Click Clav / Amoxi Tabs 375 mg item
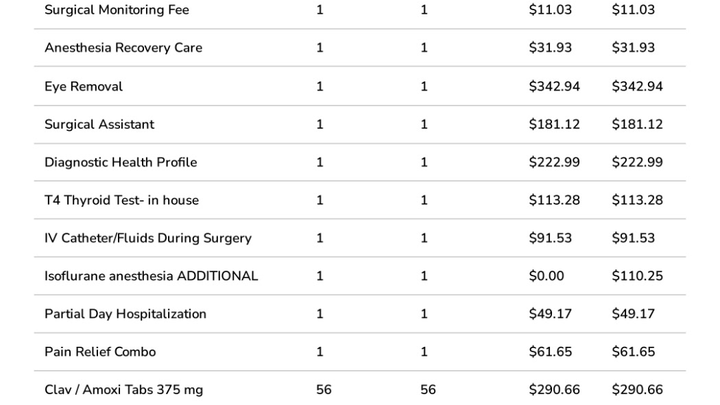Image resolution: width=720 pixels, height=405 pixels. (123, 390)
